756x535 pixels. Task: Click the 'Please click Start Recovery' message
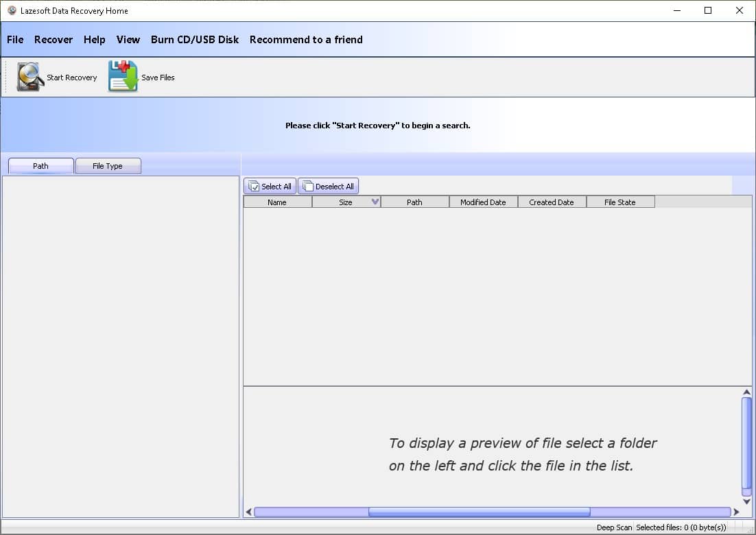pyautogui.click(x=377, y=126)
